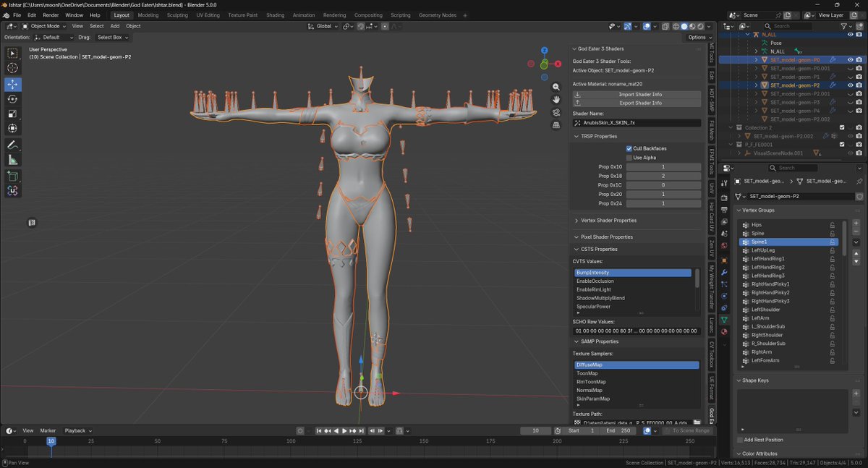Activate the Scale tool
Viewport: 868px width, 468px height.
pyautogui.click(x=13, y=114)
